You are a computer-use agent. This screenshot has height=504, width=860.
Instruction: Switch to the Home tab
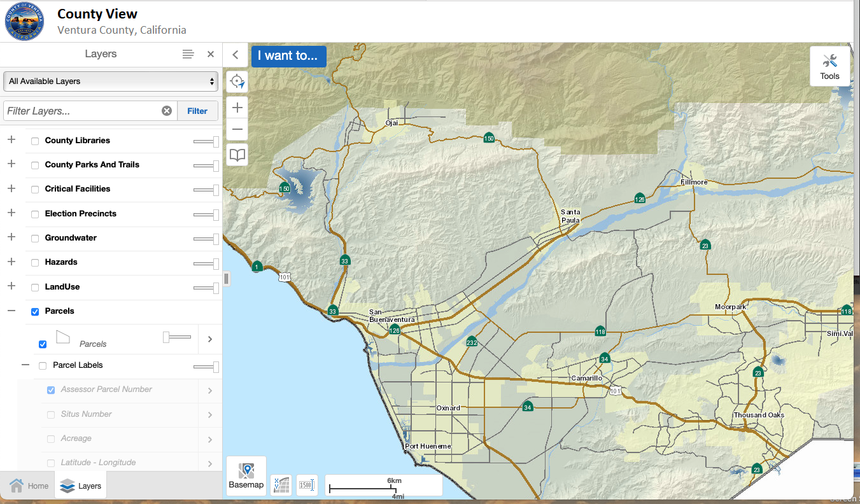pyautogui.click(x=29, y=486)
